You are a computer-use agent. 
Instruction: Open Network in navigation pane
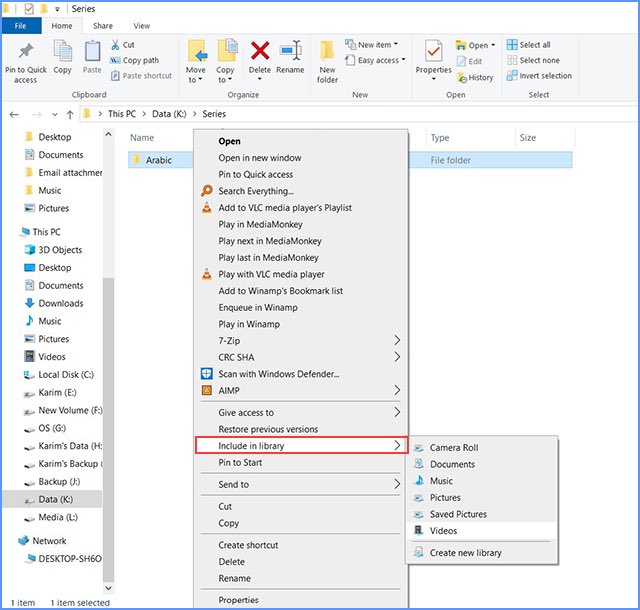42,541
